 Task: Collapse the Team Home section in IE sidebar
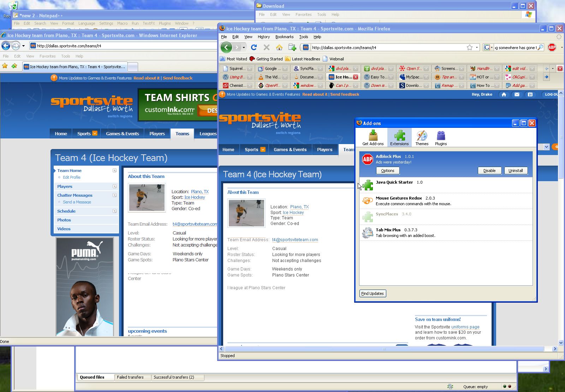pos(114,171)
